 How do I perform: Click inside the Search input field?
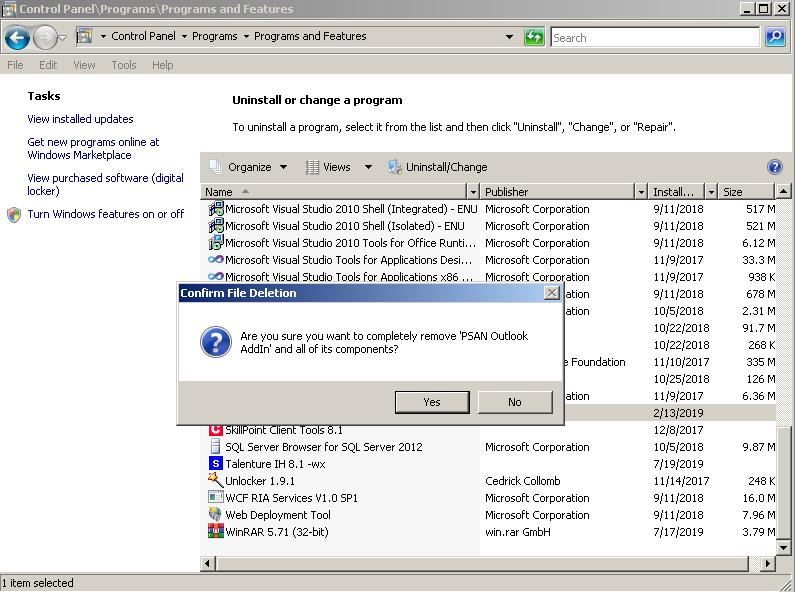[655, 38]
